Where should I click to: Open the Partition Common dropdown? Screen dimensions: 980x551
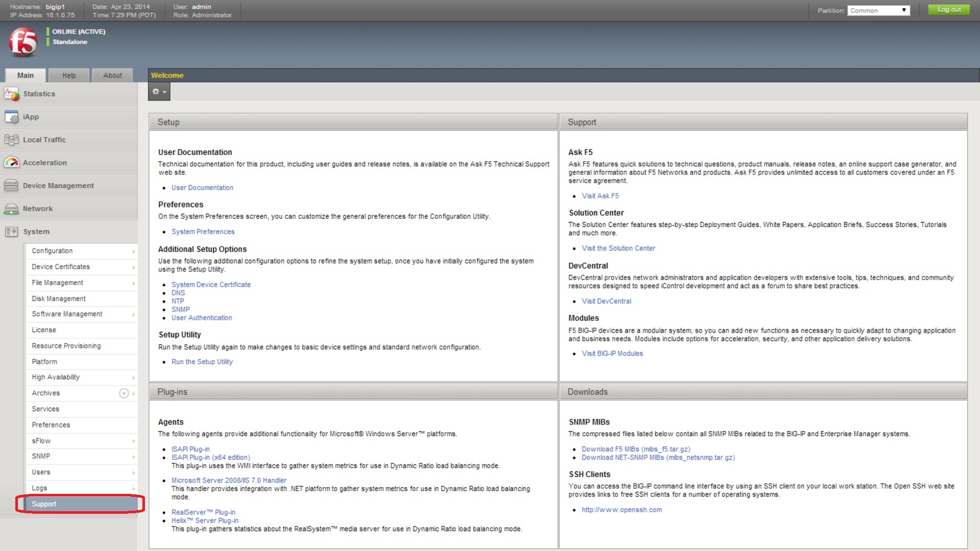pos(878,11)
